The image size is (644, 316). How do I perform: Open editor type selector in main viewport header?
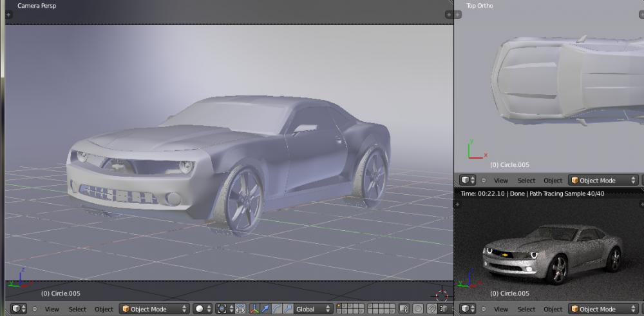19,309
